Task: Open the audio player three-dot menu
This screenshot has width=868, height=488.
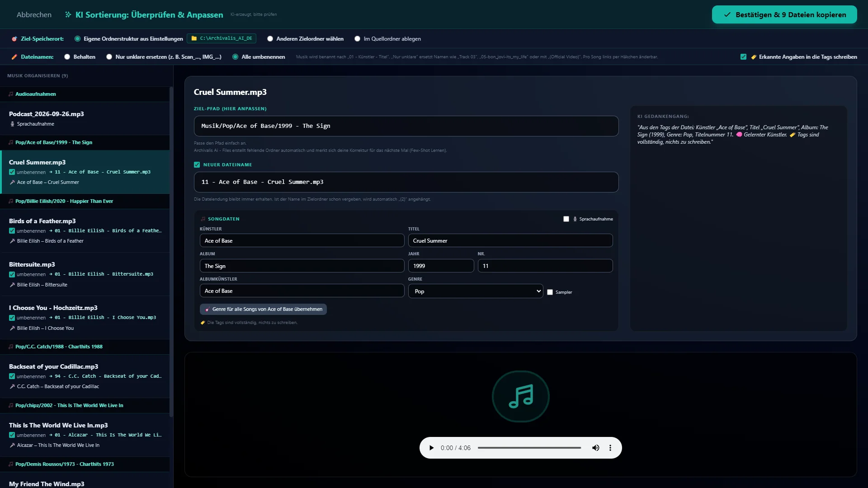Action: click(610, 448)
